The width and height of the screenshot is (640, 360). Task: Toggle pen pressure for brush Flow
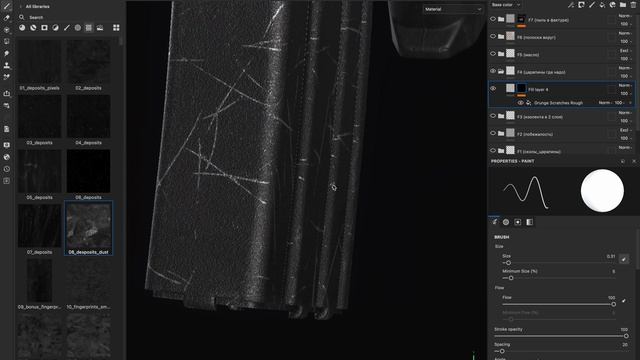coord(624,301)
